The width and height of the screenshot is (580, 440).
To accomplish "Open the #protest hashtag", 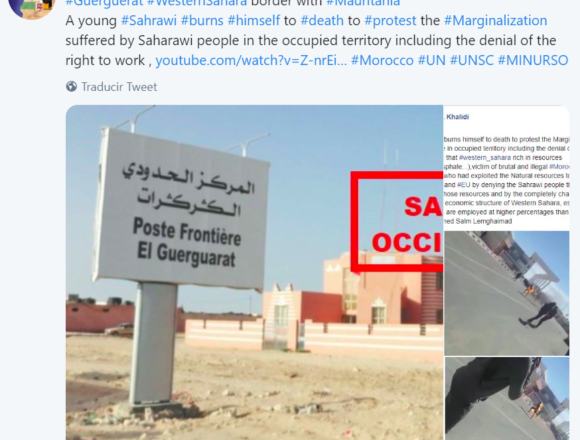I will 390,21.
